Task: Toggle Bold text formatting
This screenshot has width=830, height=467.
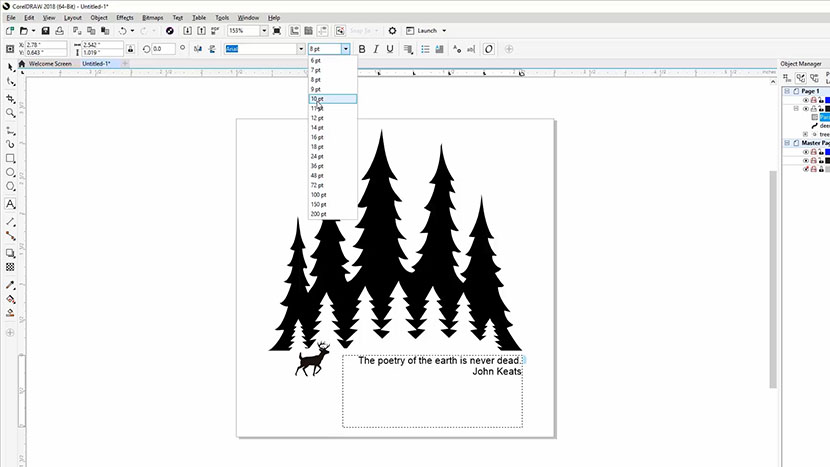Action: 362,49
